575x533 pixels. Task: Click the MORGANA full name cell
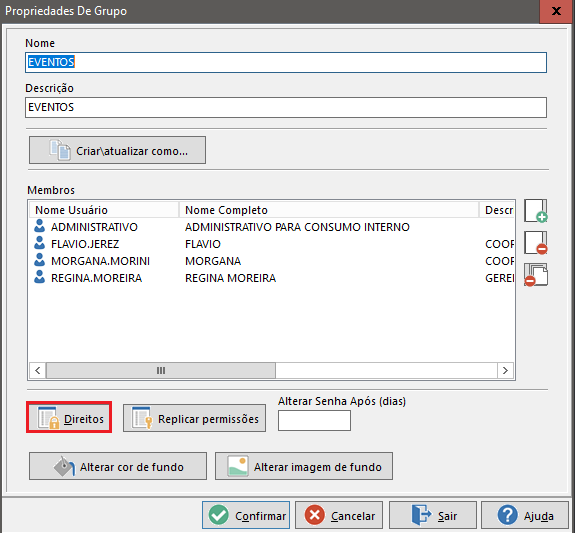(213, 261)
